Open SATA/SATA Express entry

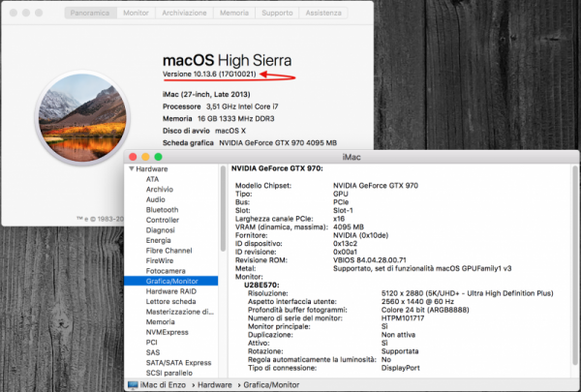click(178, 363)
